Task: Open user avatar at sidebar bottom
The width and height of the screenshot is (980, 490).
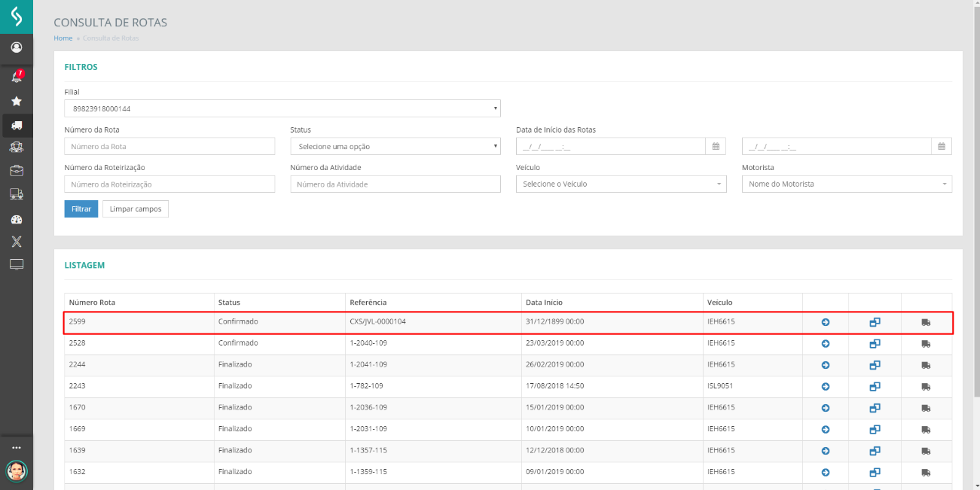Action: click(16, 471)
